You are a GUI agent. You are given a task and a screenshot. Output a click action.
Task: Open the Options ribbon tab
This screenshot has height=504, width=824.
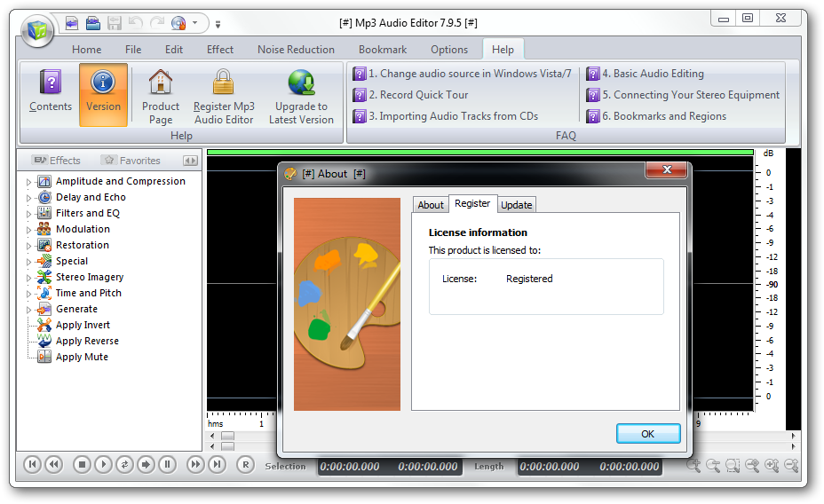pyautogui.click(x=449, y=50)
